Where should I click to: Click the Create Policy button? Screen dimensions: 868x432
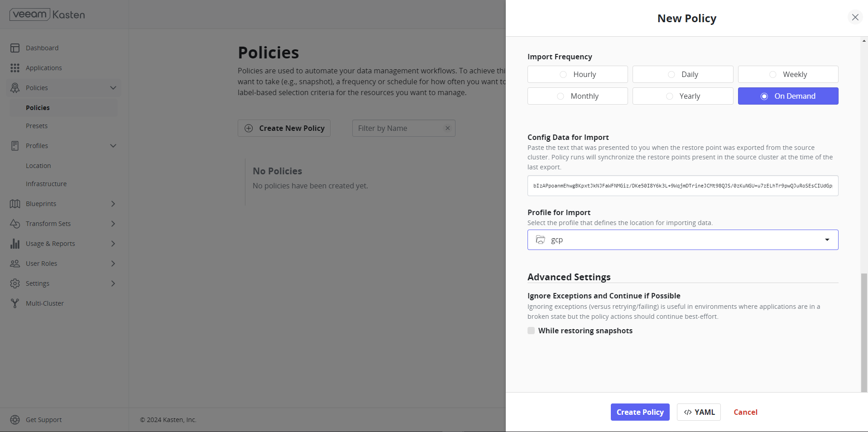(x=640, y=412)
